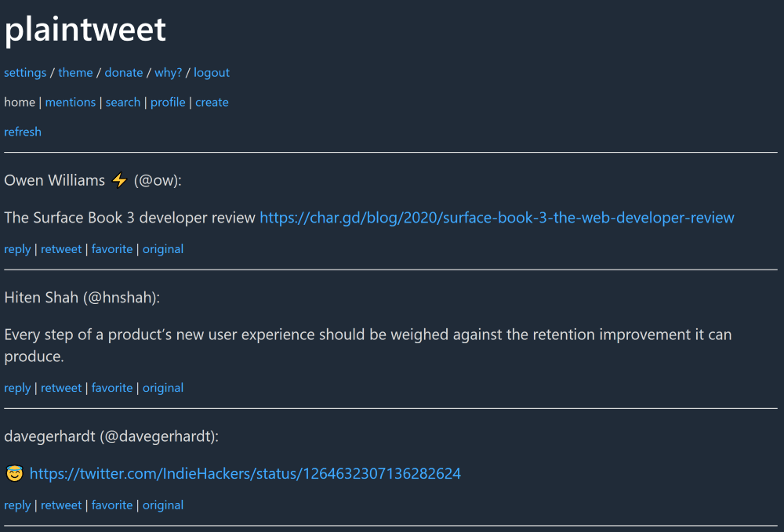784x532 pixels.
Task: Refresh the timeline feed
Action: pos(23,132)
